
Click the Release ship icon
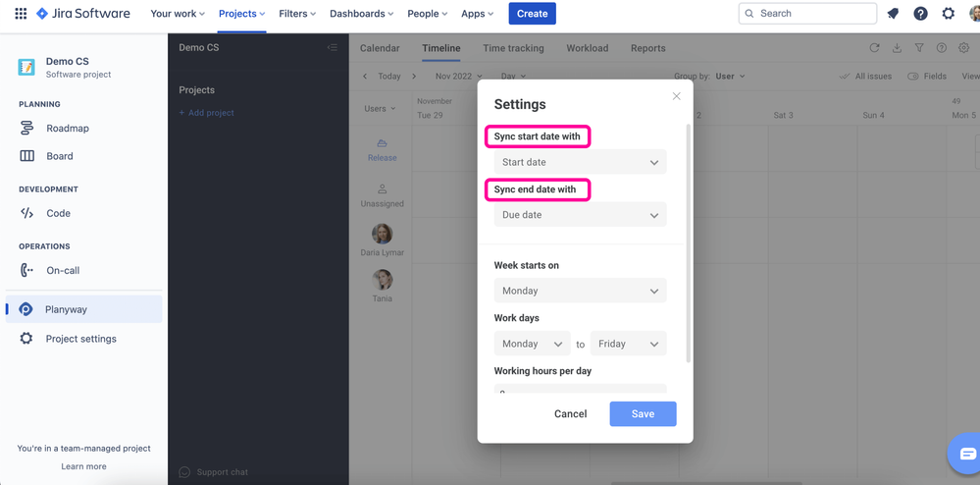pyautogui.click(x=382, y=143)
